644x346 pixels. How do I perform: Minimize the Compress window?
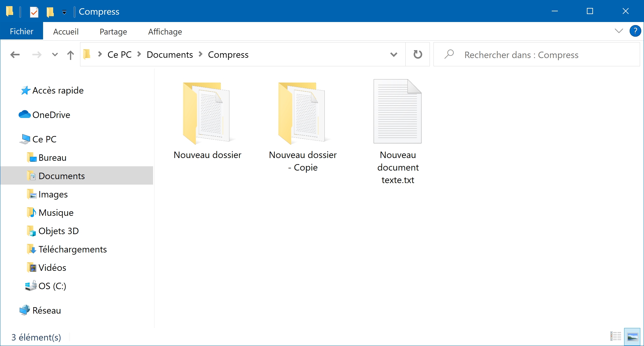click(x=555, y=11)
